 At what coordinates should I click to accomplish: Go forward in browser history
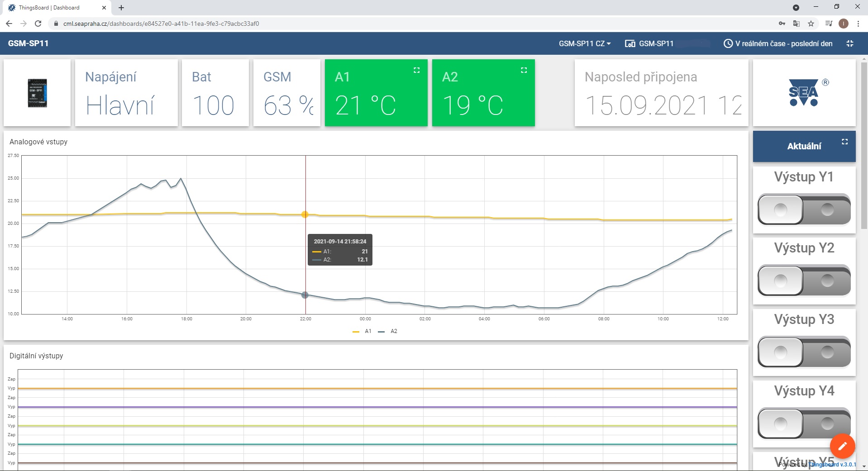[x=24, y=24]
